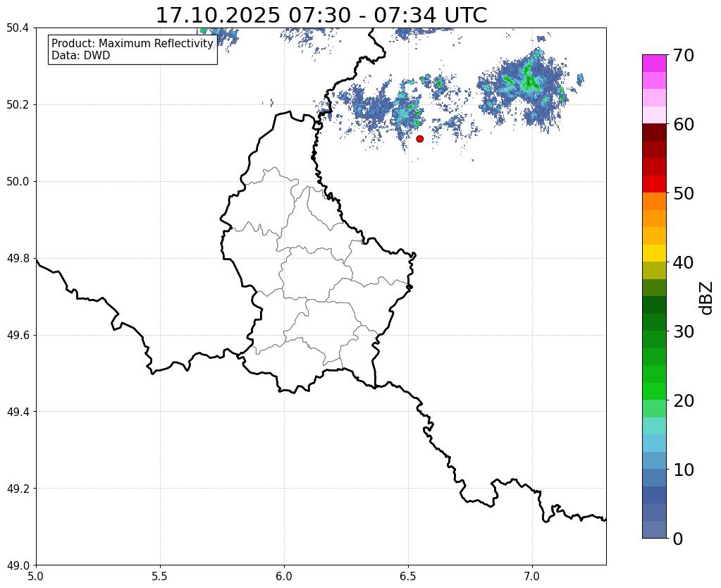Click the longitude axis label 5.5
The image size is (721, 588).
(160, 576)
